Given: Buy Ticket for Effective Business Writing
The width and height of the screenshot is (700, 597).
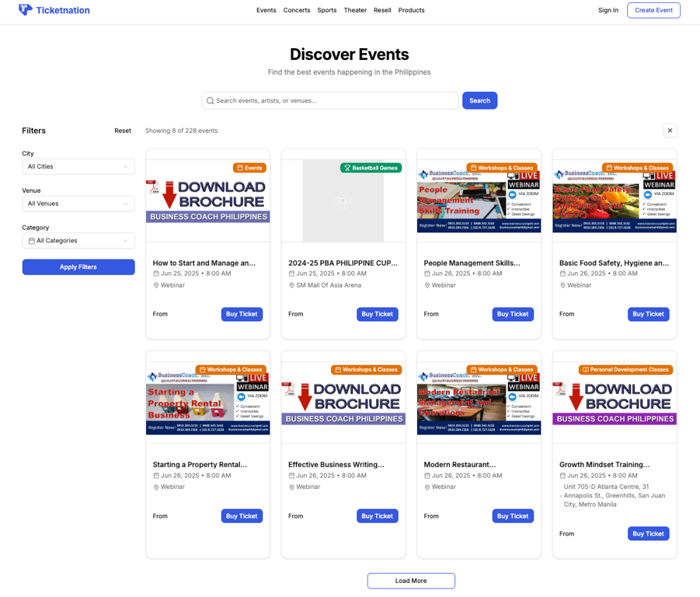Looking at the screenshot, I should coord(378,516).
